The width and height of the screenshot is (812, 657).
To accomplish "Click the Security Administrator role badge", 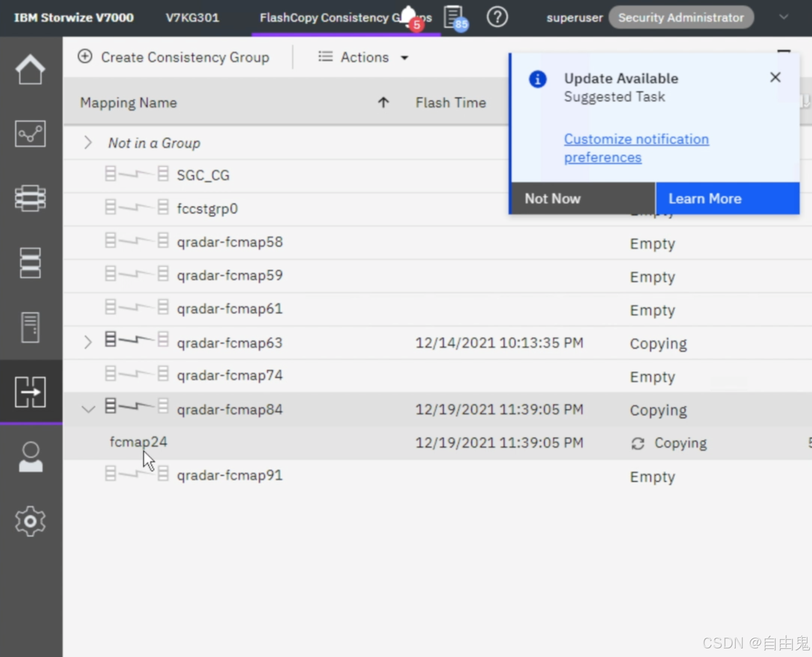I will tap(681, 18).
